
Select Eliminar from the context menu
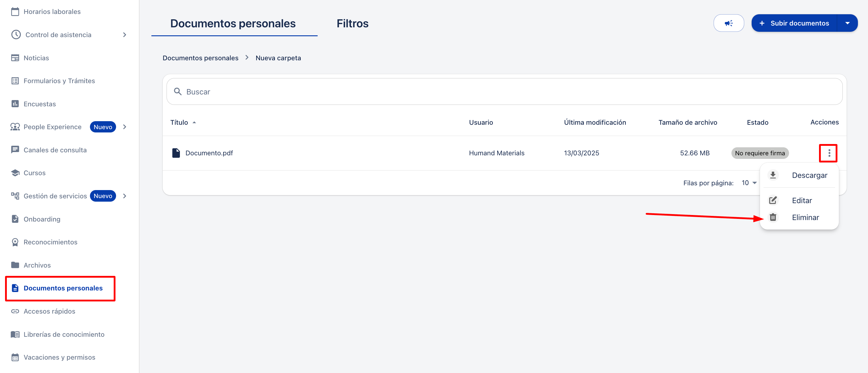click(x=805, y=217)
